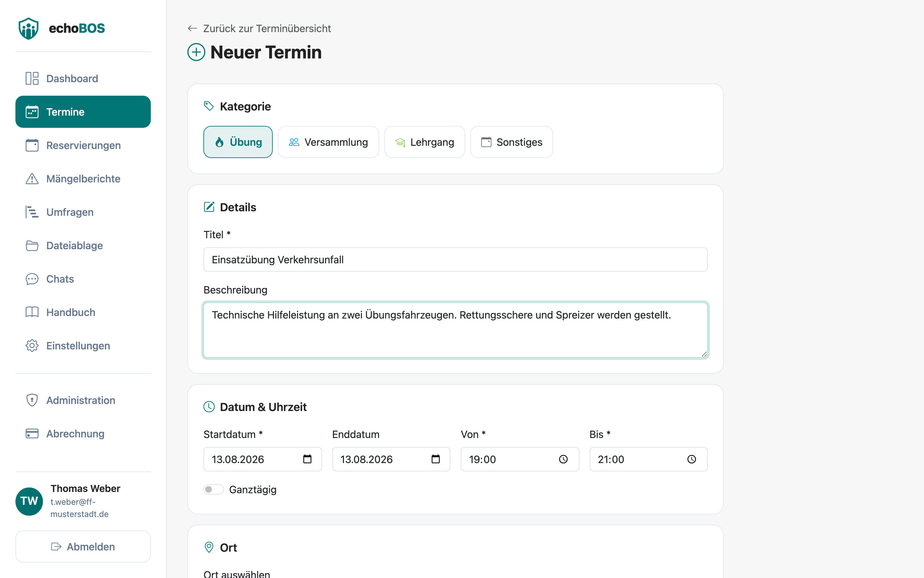Log out with Abmelden button
This screenshot has width=924, height=578.
click(83, 547)
